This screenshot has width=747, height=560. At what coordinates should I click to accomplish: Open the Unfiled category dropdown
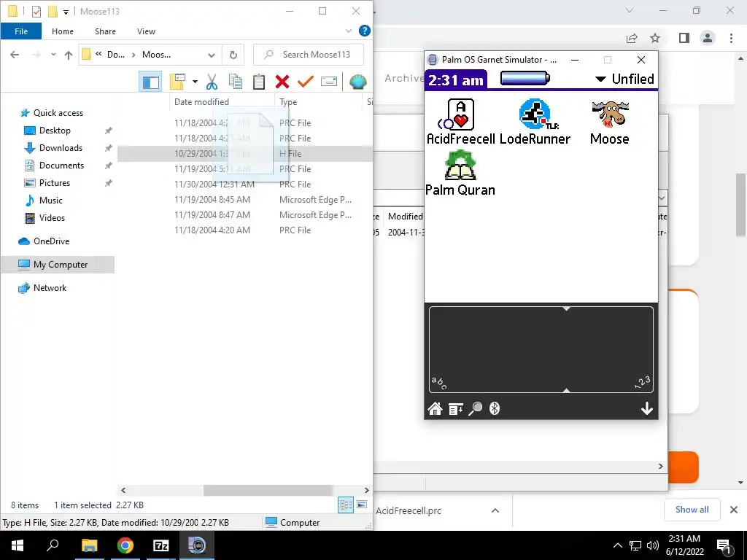(x=624, y=79)
